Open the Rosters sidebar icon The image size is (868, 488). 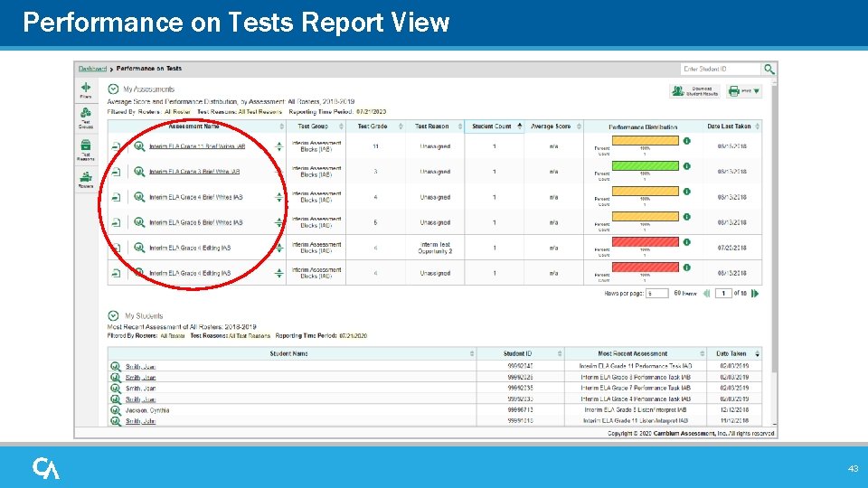coord(86,180)
